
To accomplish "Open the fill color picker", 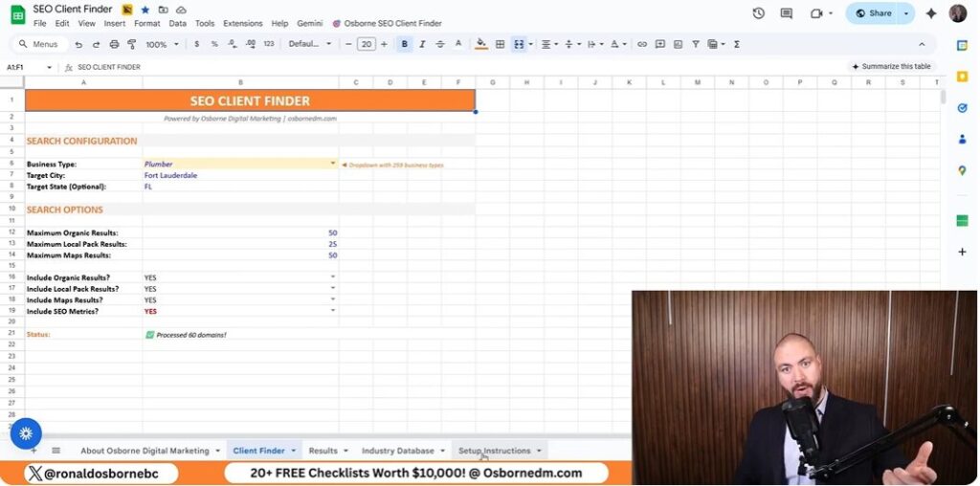I will coord(480,44).
